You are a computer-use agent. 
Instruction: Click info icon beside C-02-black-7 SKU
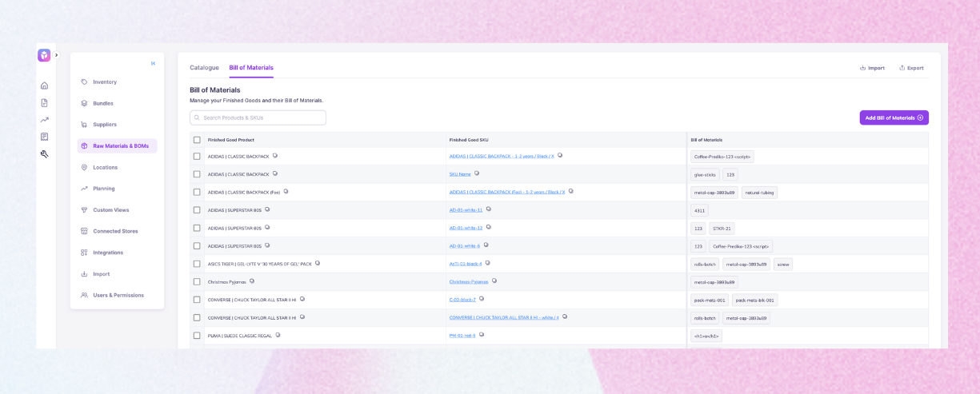(x=482, y=299)
